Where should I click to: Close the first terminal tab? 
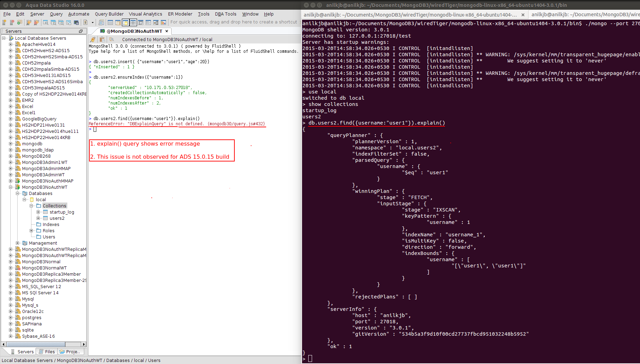click(x=523, y=14)
